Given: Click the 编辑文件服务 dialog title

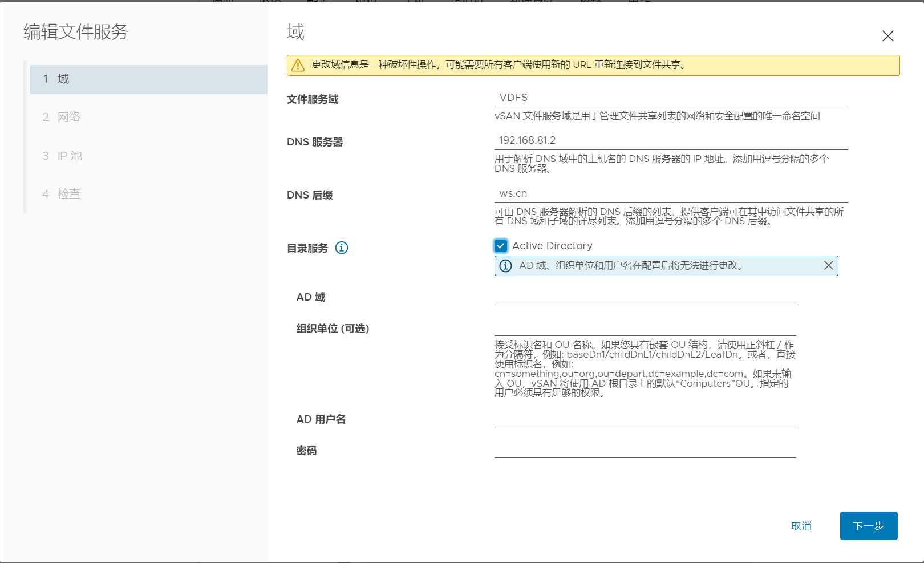Looking at the screenshot, I should [x=76, y=32].
